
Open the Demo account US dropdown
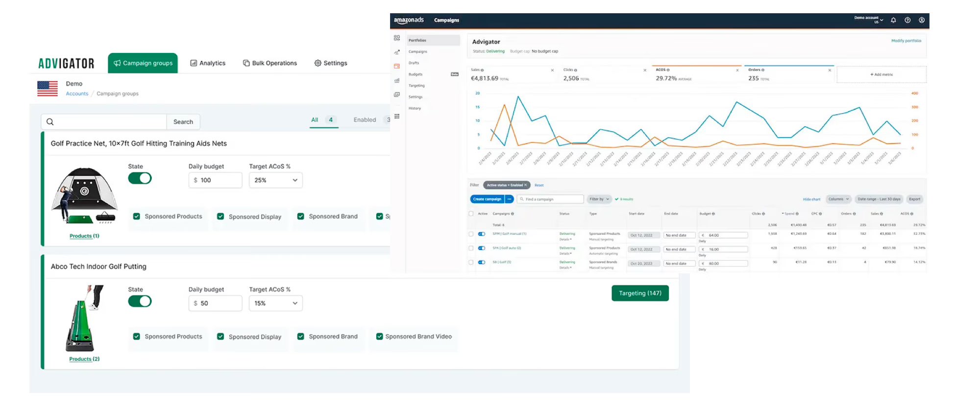tap(869, 20)
